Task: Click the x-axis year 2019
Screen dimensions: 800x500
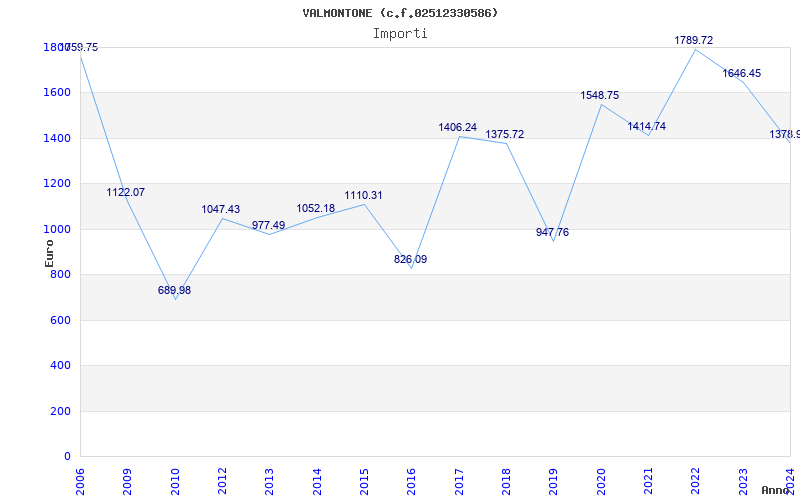Action: [x=553, y=482]
